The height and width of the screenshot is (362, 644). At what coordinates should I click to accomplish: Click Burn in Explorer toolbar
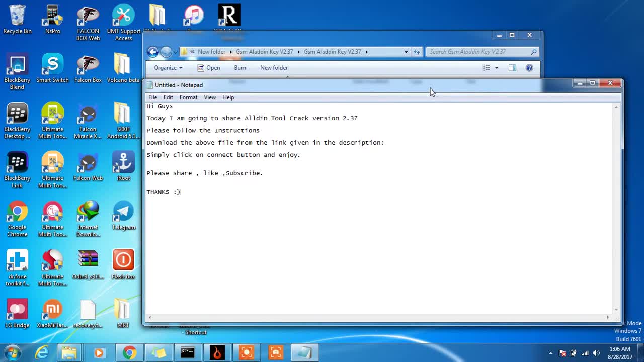[x=240, y=68]
